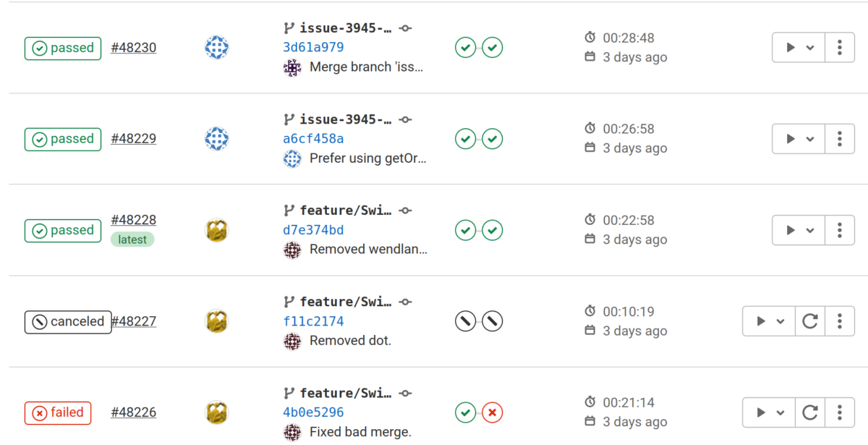Click the user avatar for pipeline #48226
The image size is (868, 445).
[x=217, y=412]
